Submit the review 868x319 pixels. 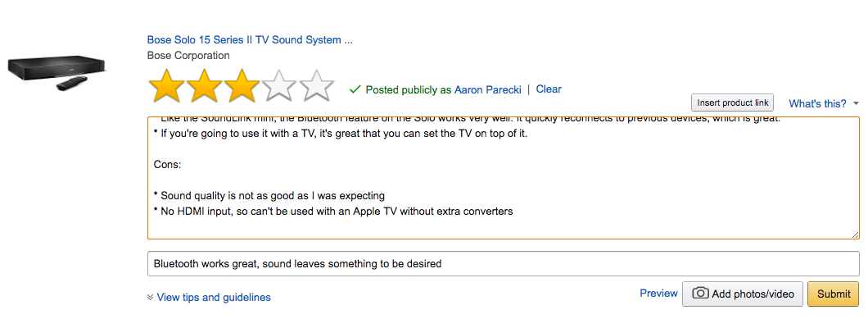coord(833,294)
